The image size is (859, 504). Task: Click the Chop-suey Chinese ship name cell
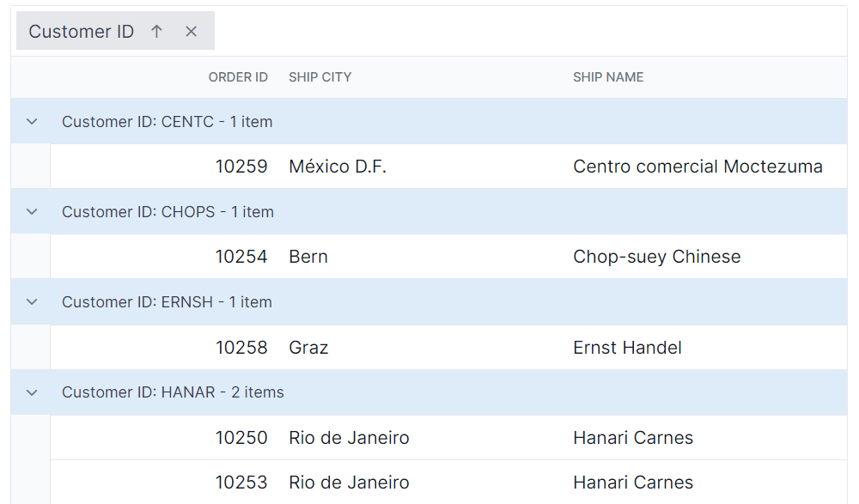pos(656,256)
